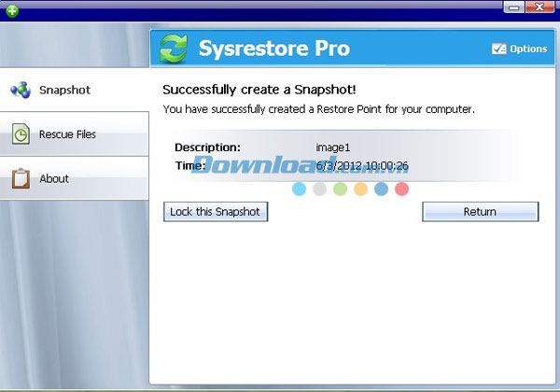Click the green Sysrestore Pro refresh logo
This screenshot has height=392, width=560.
click(x=174, y=49)
